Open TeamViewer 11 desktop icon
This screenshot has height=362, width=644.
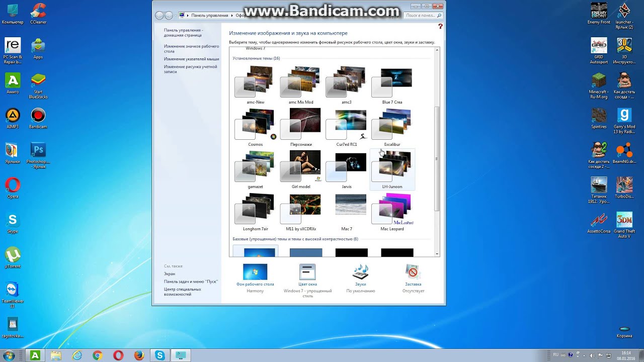click(13, 295)
